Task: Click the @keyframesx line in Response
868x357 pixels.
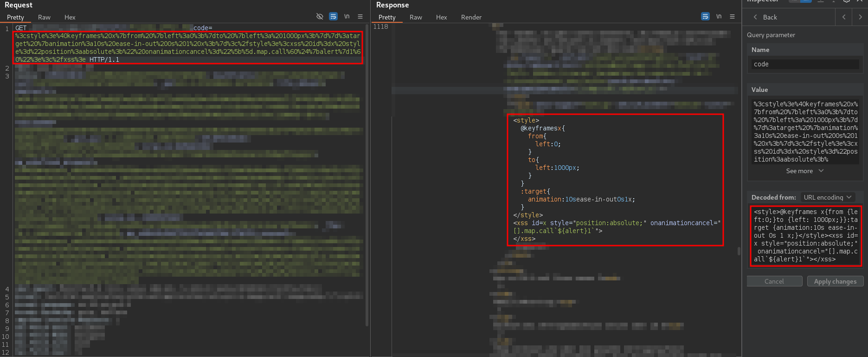Action: [542, 128]
